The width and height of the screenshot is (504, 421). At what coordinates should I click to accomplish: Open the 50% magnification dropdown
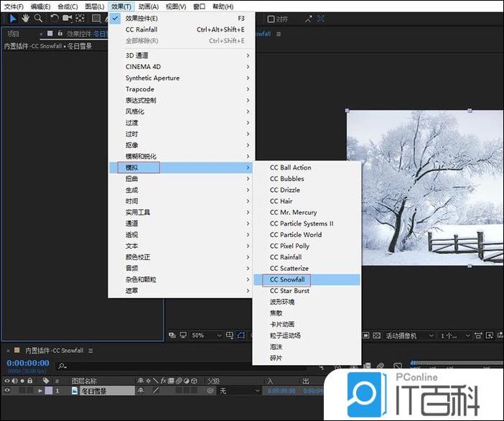(x=206, y=336)
